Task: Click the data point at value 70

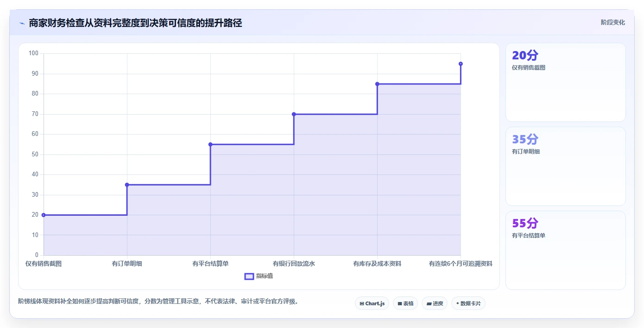Action: click(294, 114)
